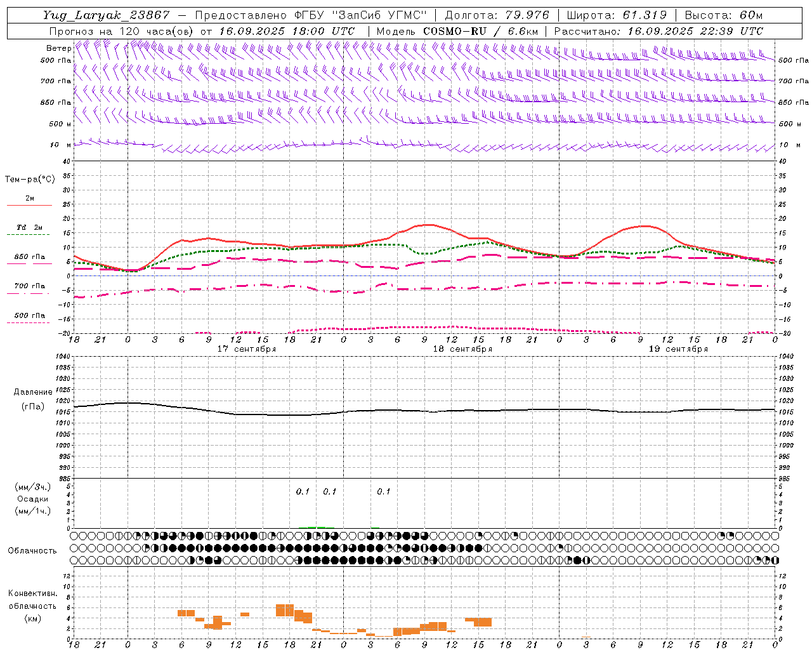The width and height of the screenshot is (812, 650).
Task: Click the Рассчитано: 16.09.2025 22:39 UTC timestamp
Action: (658, 31)
